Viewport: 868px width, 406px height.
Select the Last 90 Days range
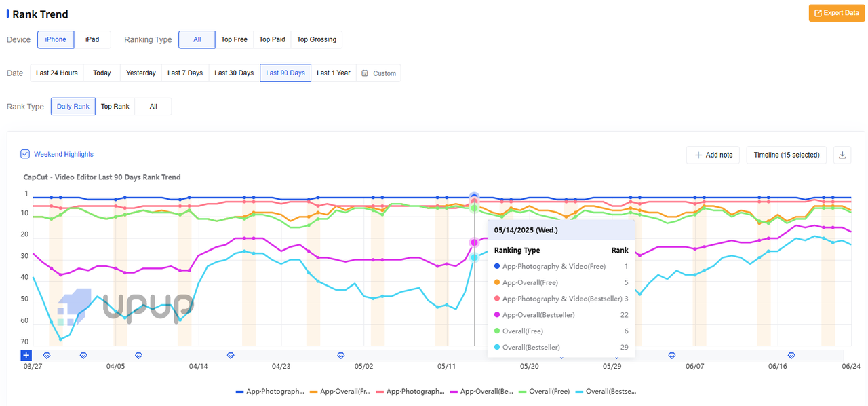285,73
